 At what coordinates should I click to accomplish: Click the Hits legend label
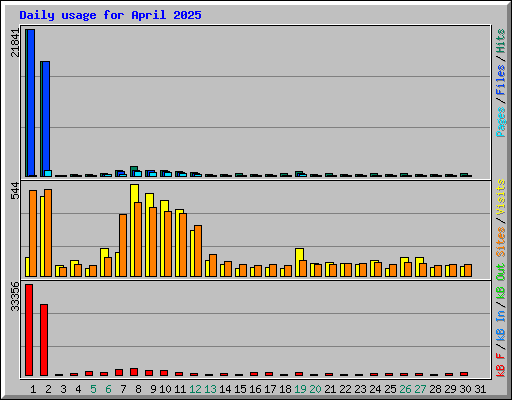click(x=500, y=41)
